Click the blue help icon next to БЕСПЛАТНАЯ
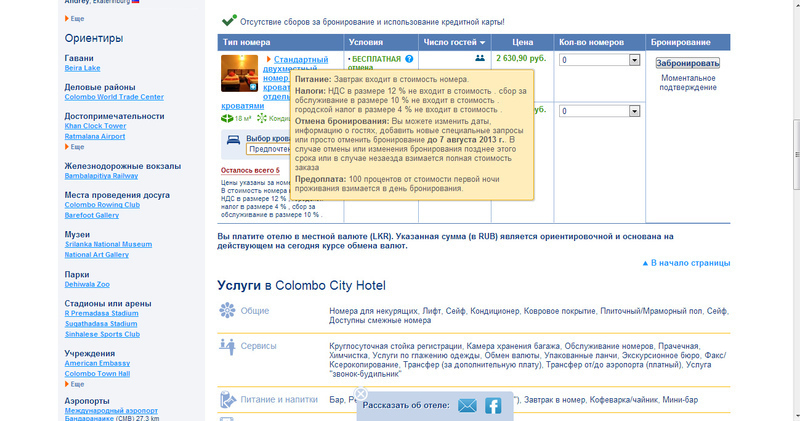Viewport: 800px width, 421px height. point(409,59)
